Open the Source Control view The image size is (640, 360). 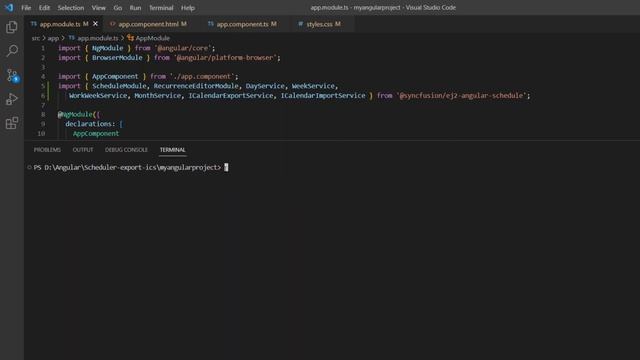12,76
